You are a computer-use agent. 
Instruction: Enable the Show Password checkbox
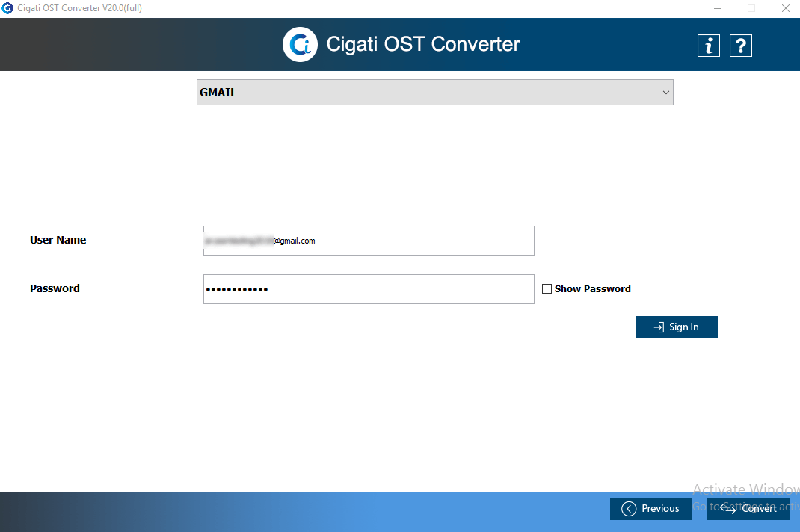click(547, 288)
